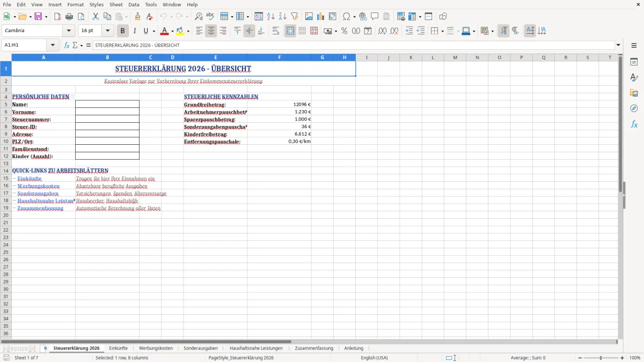Open the spelling checker
Image resolution: width=644 pixels, height=362 pixels.
pos(209,16)
